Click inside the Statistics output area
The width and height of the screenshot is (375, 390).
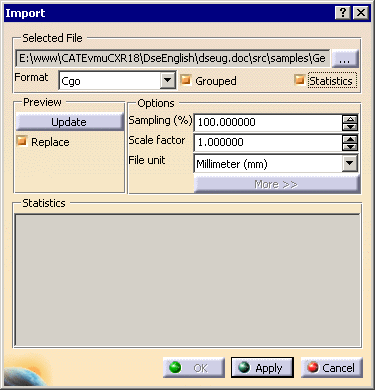point(187,280)
